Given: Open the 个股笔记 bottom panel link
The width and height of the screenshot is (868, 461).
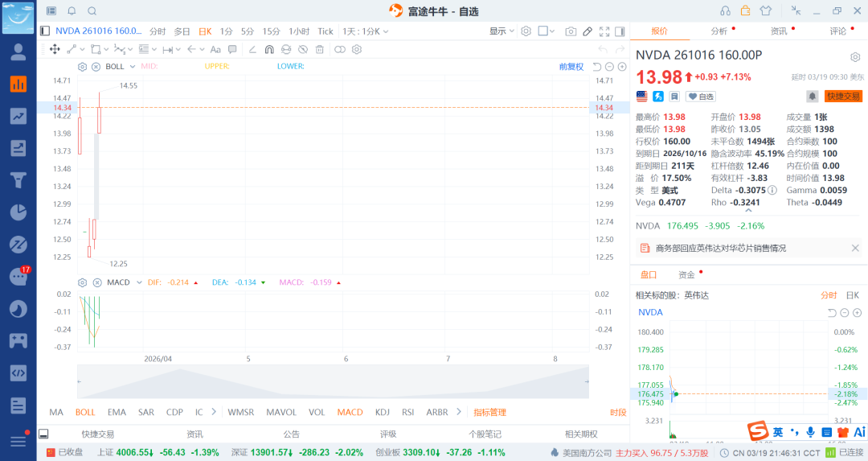Looking at the screenshot, I should (x=485, y=434).
